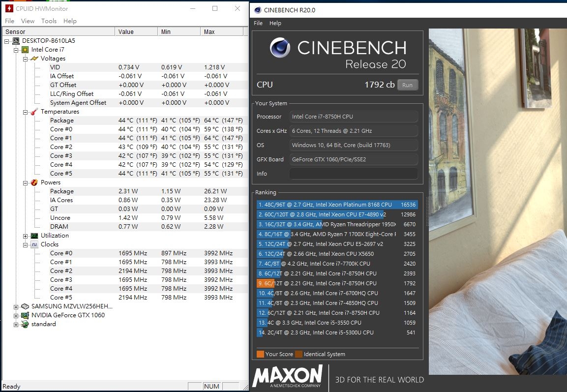Expand the NVIDIA GeForce GTX 1060 node
Viewport: 567px width, 392px height.
pyautogui.click(x=16, y=316)
